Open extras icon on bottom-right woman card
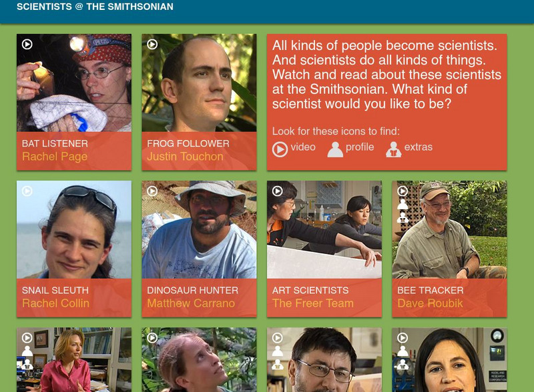This screenshot has width=534, height=392. click(x=403, y=364)
